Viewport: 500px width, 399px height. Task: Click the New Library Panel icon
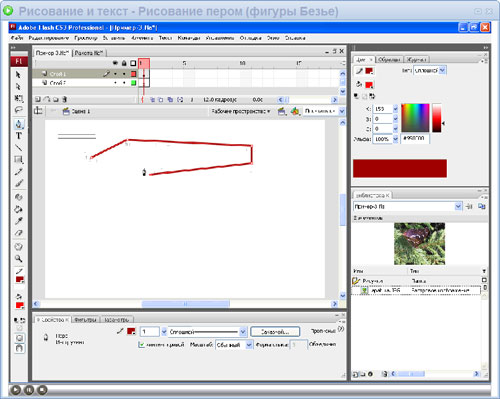[x=482, y=206]
